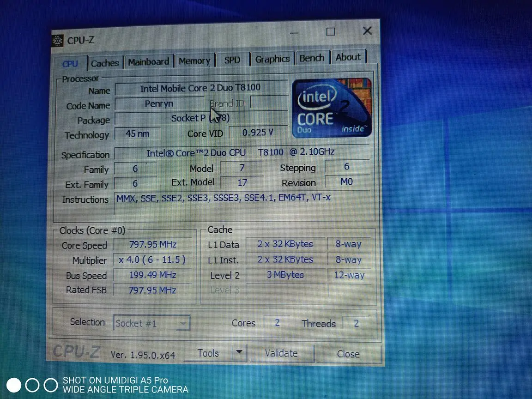Click the Stepping value 6
Image resolution: width=532 pixels, height=399 pixels.
[347, 166]
